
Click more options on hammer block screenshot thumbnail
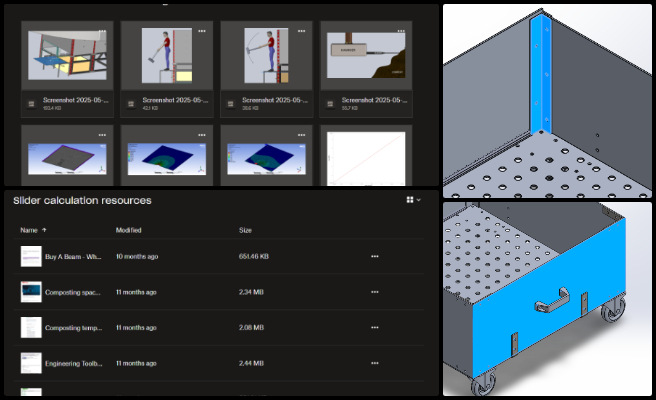(x=401, y=31)
